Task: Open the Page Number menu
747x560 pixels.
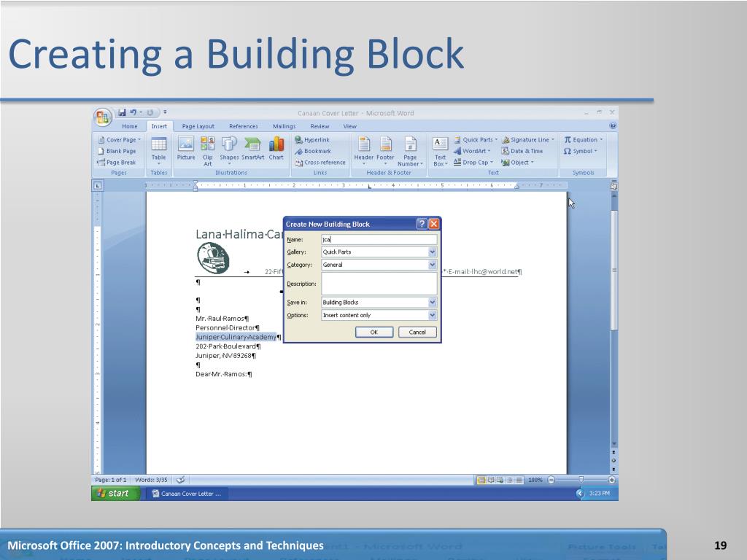Action: coord(410,151)
